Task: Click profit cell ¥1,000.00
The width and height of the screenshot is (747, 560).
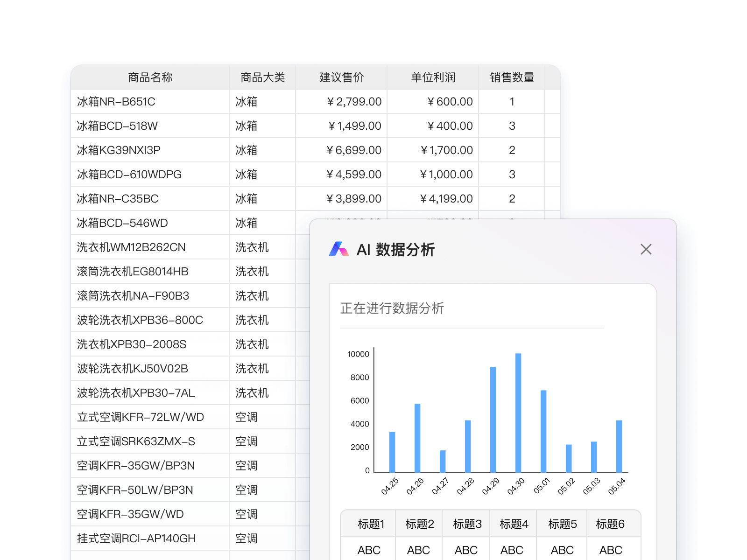Action: [x=433, y=175]
